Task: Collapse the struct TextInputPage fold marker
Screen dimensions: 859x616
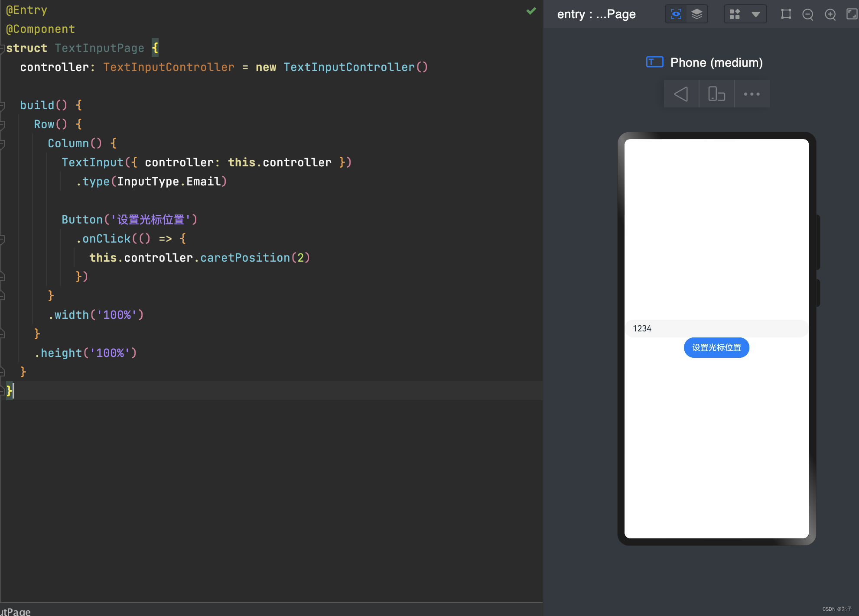Action: tap(2, 48)
